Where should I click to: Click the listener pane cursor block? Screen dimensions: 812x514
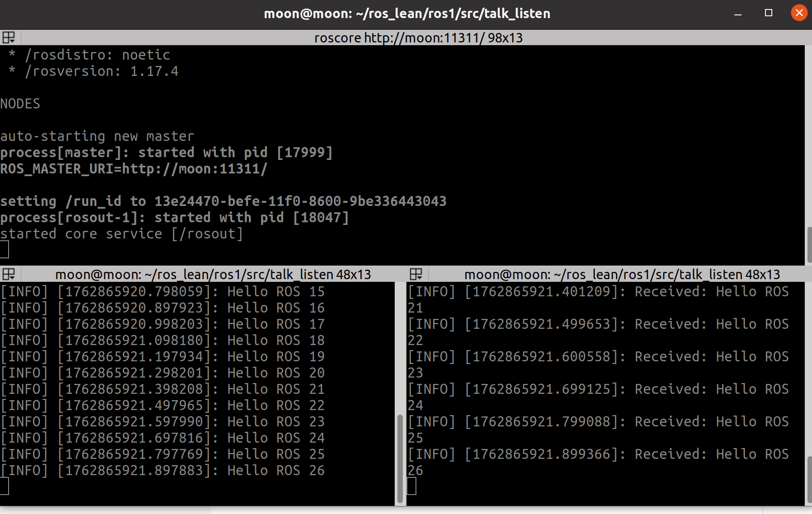tap(411, 486)
